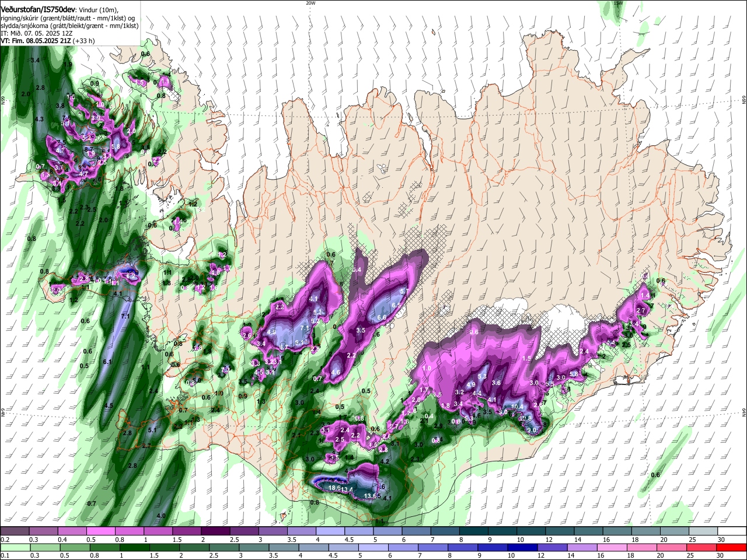Click the lilac 14–16 swatch in lower legend

click(582, 547)
